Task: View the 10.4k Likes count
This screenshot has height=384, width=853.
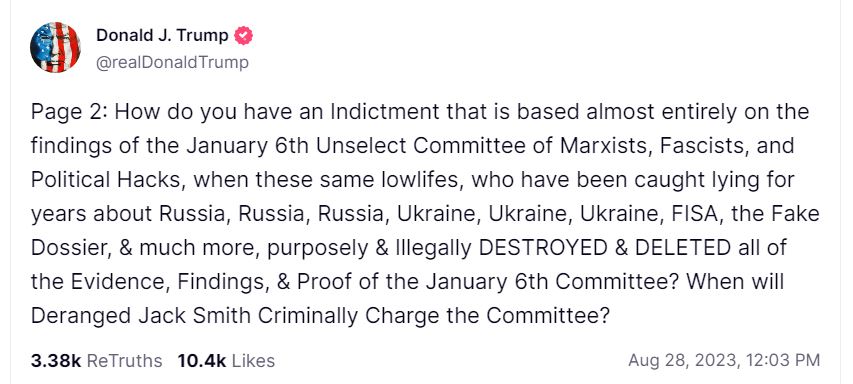Action: [226, 361]
